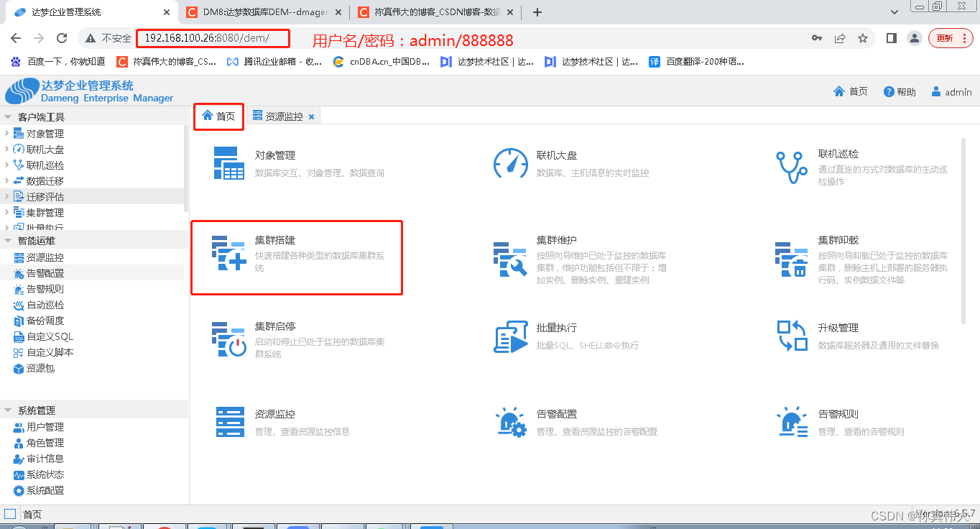Click the saved password key icon
The height and width of the screenshot is (529, 980).
coord(817,38)
